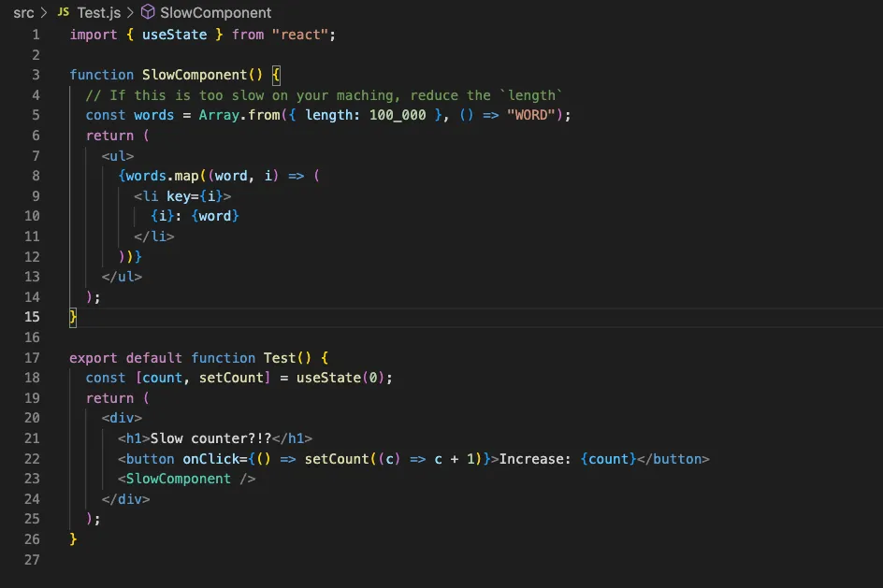
Task: Click the opening <div> tag
Action: click(x=122, y=418)
